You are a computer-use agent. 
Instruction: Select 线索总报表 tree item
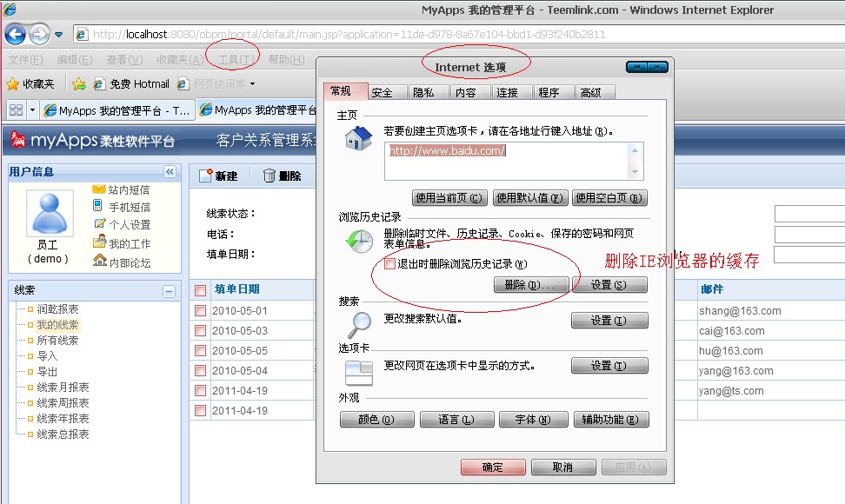(x=63, y=434)
